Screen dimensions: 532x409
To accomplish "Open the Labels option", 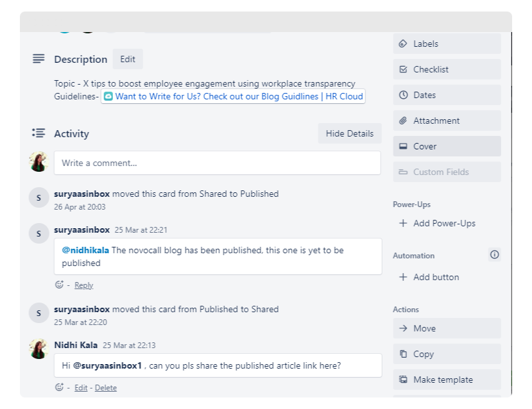I will 447,44.
